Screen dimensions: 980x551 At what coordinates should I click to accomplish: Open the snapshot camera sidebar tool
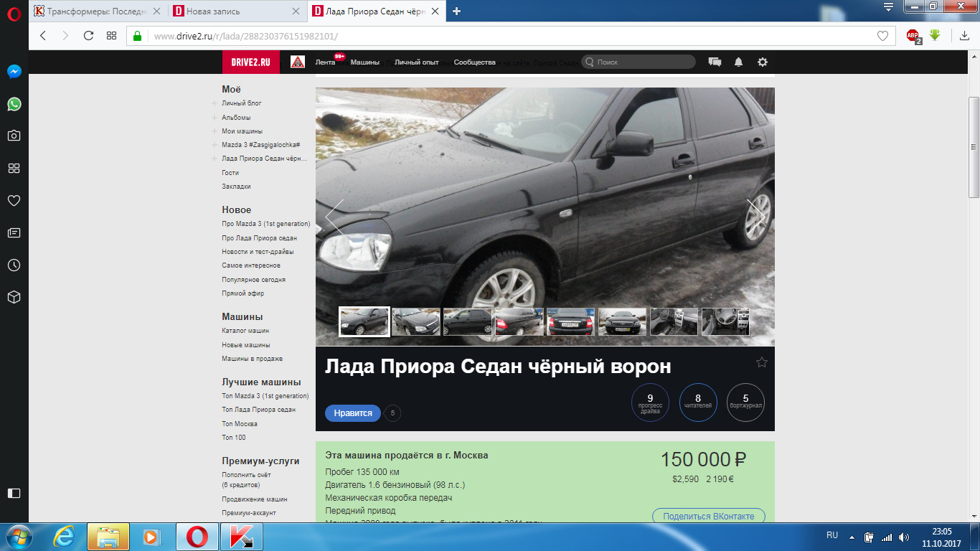pos(14,136)
